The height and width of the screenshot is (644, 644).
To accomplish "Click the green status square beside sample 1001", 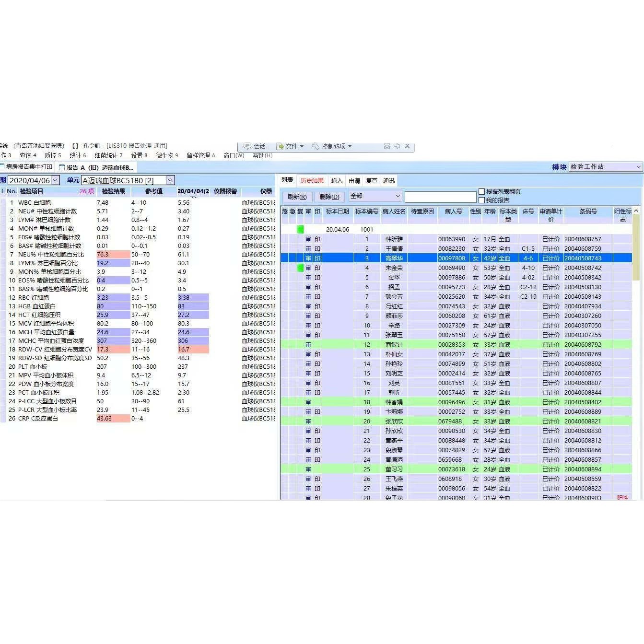I will pos(300,229).
